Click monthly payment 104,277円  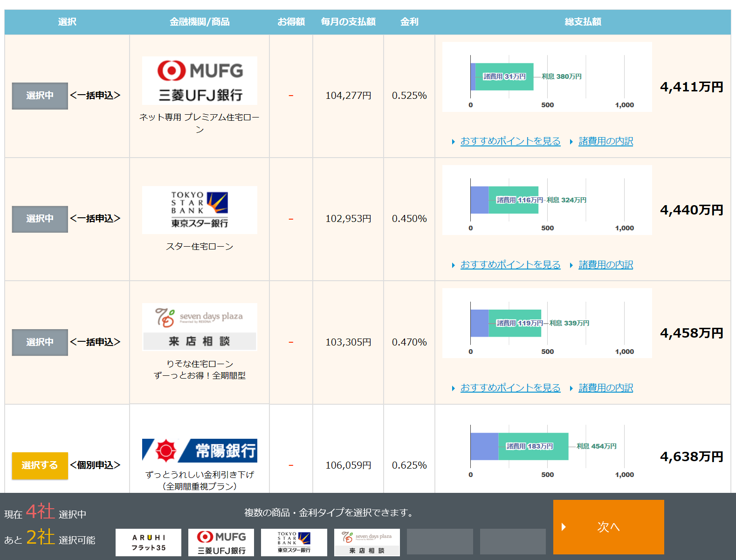348,96
